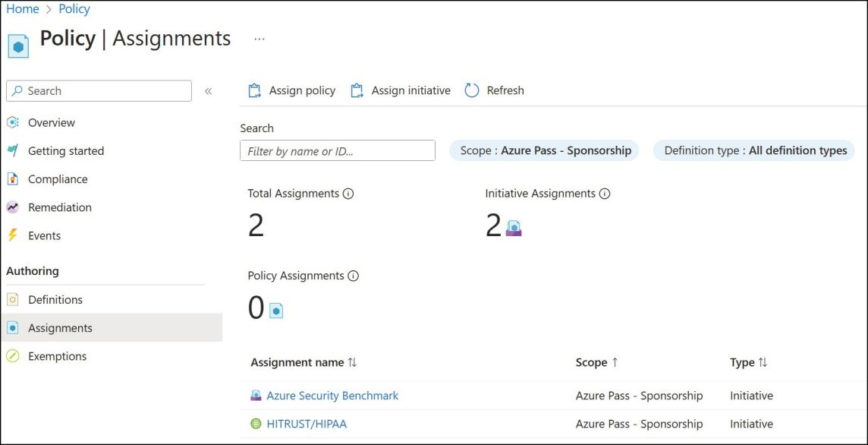868x445 pixels.
Task: Sort by Type column arrows
Action: click(763, 362)
